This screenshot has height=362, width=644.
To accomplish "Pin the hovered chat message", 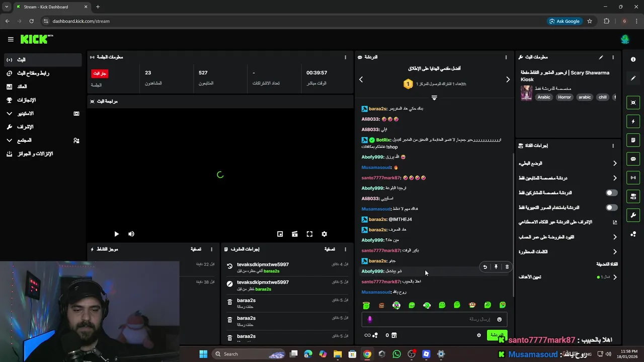I will (496, 267).
